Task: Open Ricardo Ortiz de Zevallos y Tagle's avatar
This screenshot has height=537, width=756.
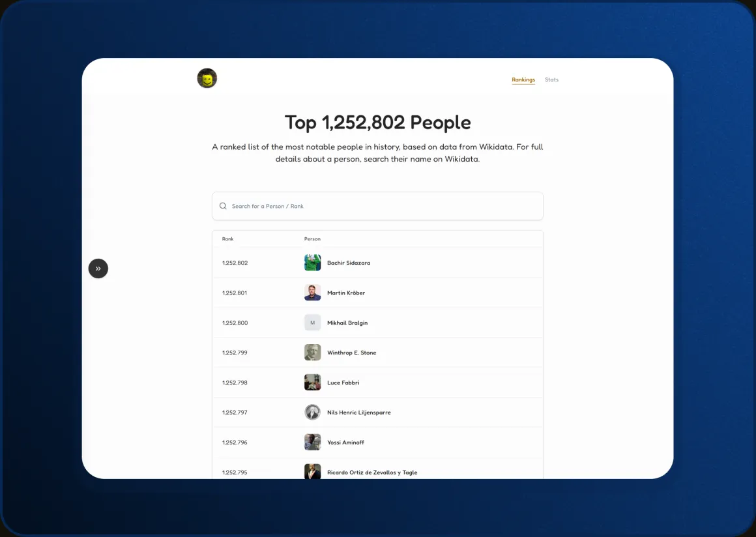Action: [312, 471]
